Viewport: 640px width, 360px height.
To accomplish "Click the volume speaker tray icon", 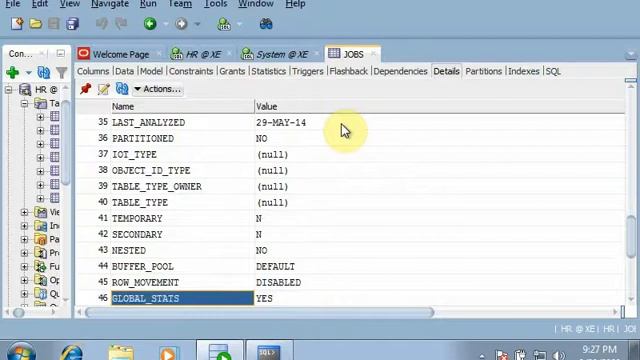I will click(558, 356).
